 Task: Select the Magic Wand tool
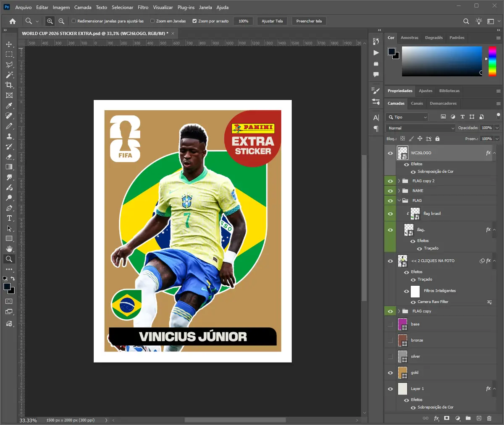(x=9, y=75)
